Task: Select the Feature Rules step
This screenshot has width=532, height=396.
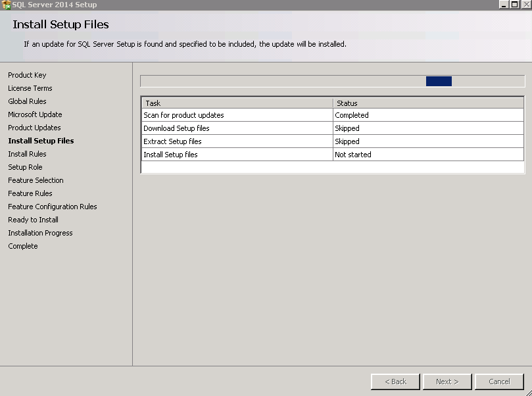Action: [x=30, y=193]
